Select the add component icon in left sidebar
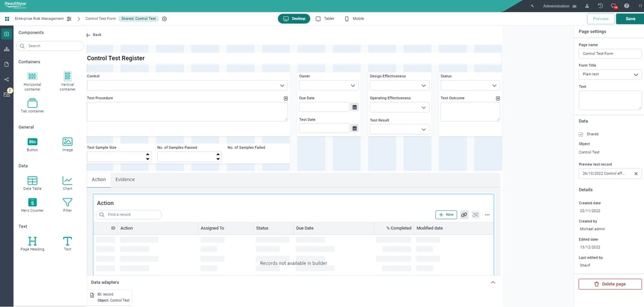 coord(6,34)
